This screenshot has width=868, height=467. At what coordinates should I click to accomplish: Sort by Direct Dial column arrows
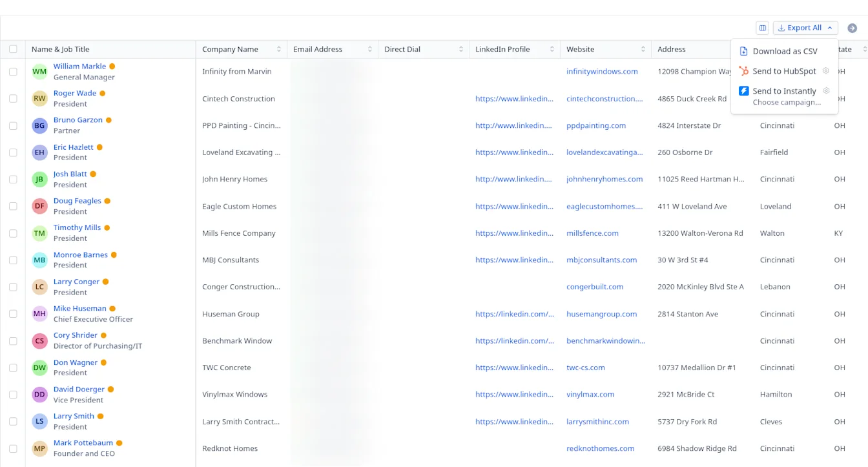461,49
